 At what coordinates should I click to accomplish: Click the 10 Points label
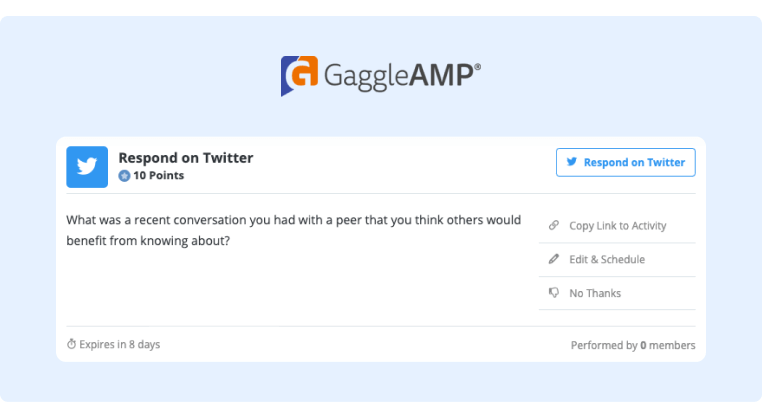[x=158, y=175]
